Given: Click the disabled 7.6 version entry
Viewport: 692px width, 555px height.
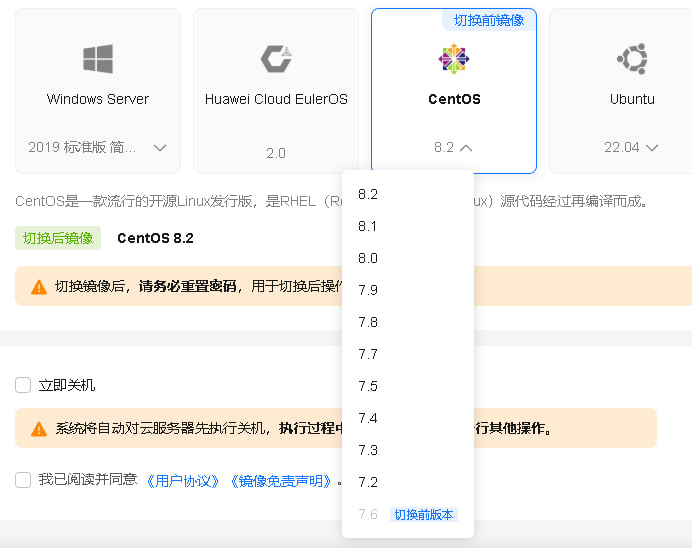Looking at the screenshot, I should [408, 514].
